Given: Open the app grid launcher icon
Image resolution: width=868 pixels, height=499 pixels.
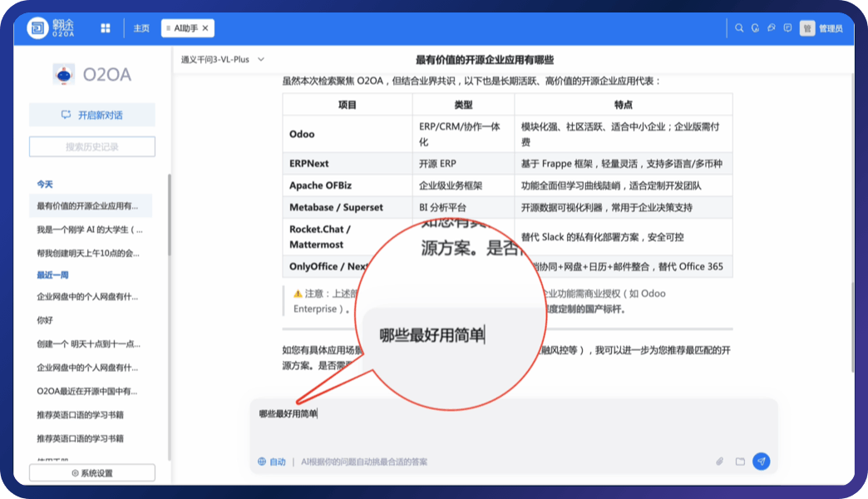Looking at the screenshot, I should [x=106, y=28].
